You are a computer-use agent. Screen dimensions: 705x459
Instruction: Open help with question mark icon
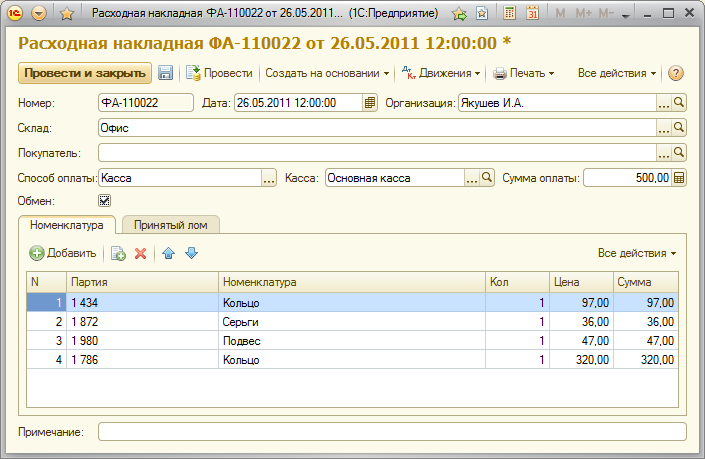point(676,73)
